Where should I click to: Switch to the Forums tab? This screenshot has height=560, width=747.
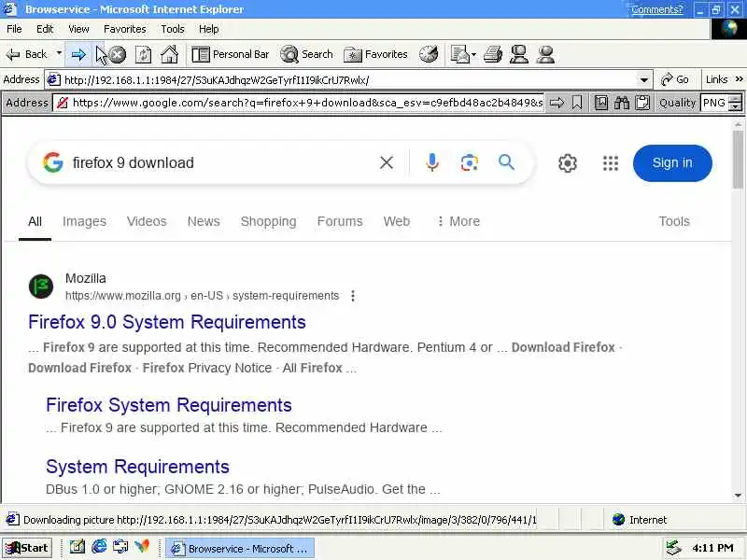pyautogui.click(x=340, y=221)
